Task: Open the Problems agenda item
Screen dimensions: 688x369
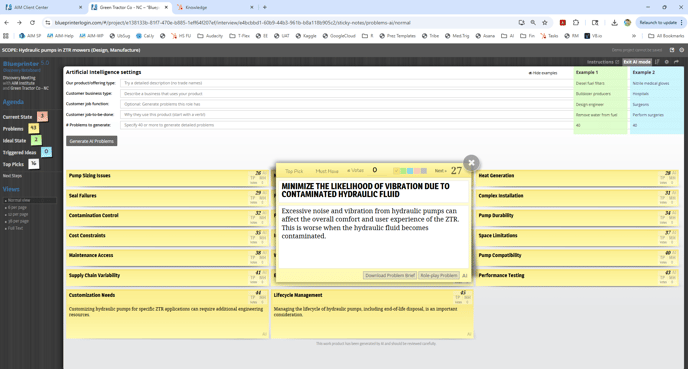Action: (x=13, y=129)
